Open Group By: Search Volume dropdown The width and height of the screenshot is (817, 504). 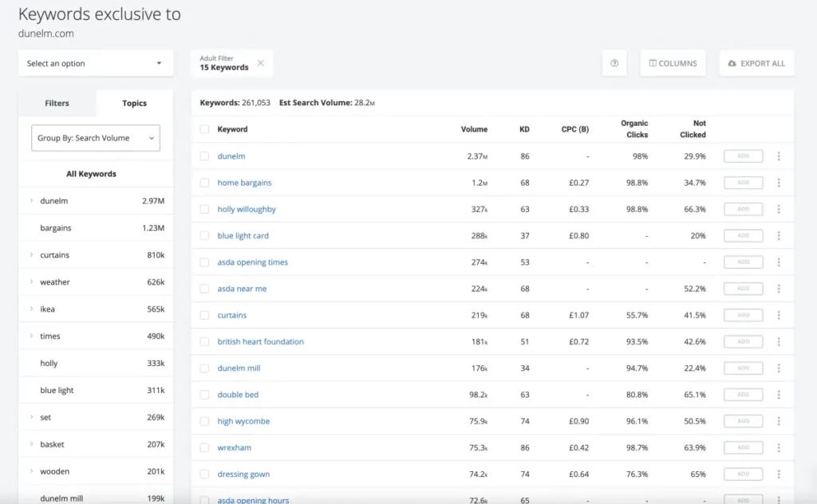(96, 138)
